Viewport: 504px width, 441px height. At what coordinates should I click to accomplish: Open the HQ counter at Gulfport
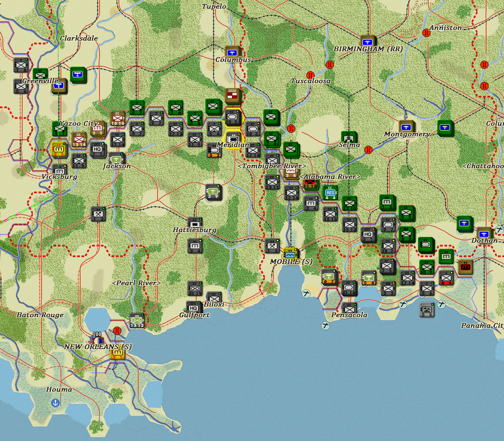pos(193,309)
